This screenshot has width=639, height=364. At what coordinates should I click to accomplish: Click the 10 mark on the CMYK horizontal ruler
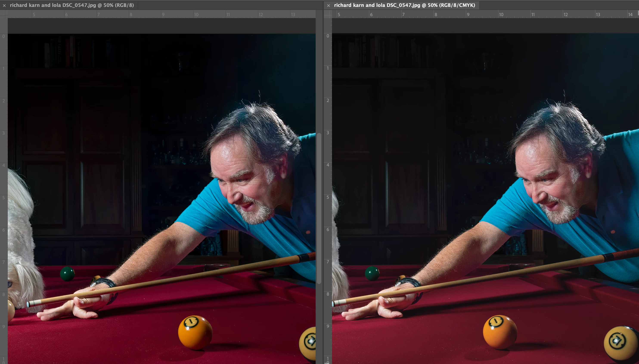[501, 14]
